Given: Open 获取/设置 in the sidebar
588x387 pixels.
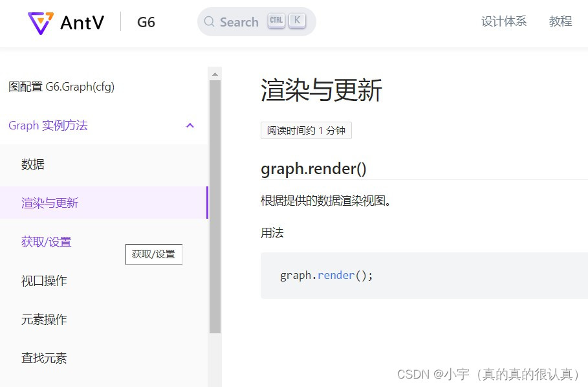Looking at the screenshot, I should [x=46, y=241].
